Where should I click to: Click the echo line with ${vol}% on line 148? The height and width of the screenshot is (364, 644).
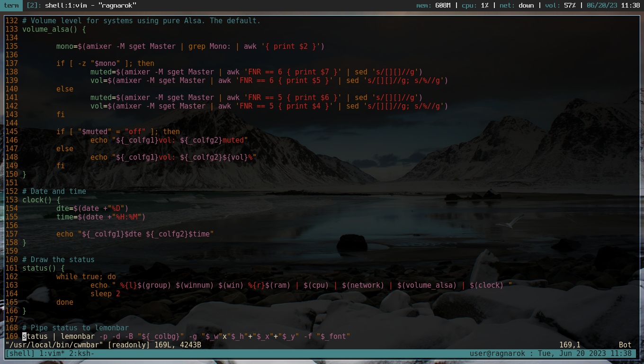point(173,157)
